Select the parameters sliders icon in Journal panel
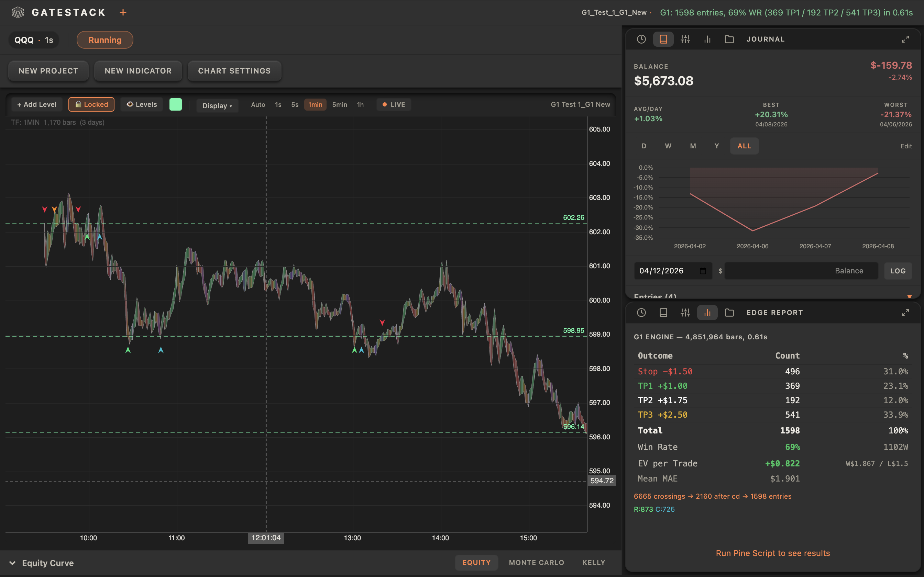This screenshot has height=577, width=924. click(685, 39)
